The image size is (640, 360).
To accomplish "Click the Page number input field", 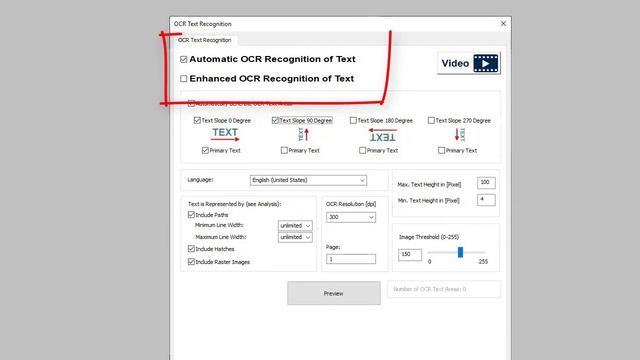I will [x=351, y=259].
